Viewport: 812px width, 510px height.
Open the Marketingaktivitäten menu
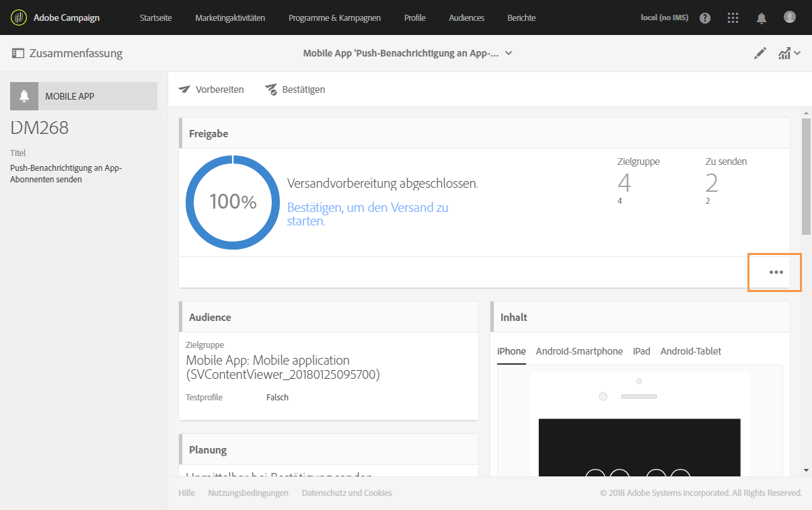tap(230, 18)
